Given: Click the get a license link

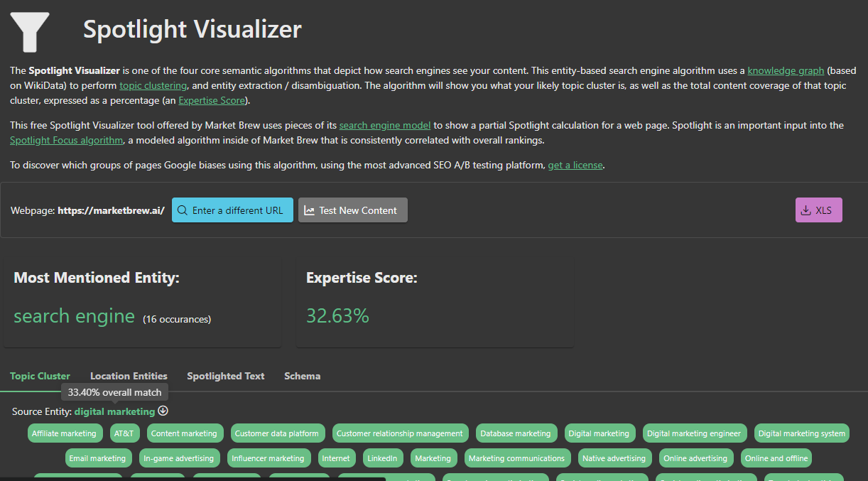Looking at the screenshot, I should [575, 165].
